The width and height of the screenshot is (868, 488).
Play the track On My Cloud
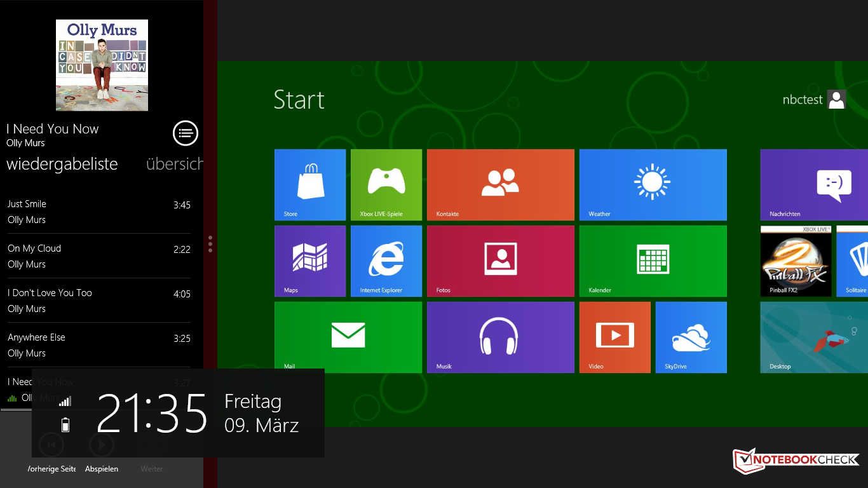99,256
